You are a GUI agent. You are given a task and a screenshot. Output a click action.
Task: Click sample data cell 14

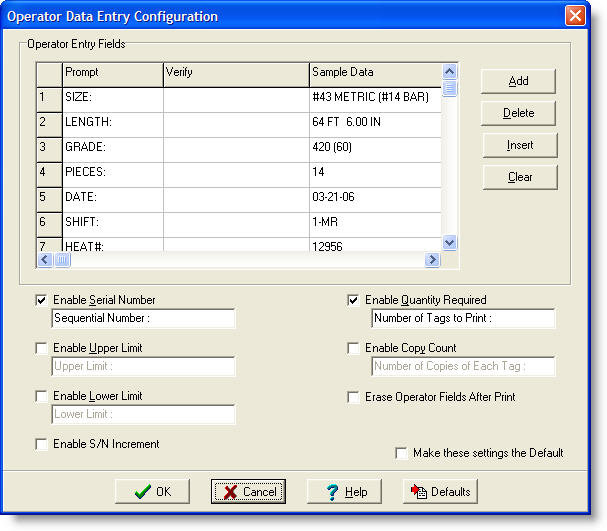[376, 175]
